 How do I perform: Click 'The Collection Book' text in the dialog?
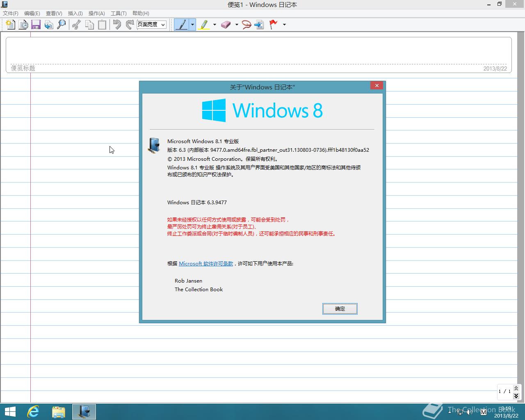[199, 290]
